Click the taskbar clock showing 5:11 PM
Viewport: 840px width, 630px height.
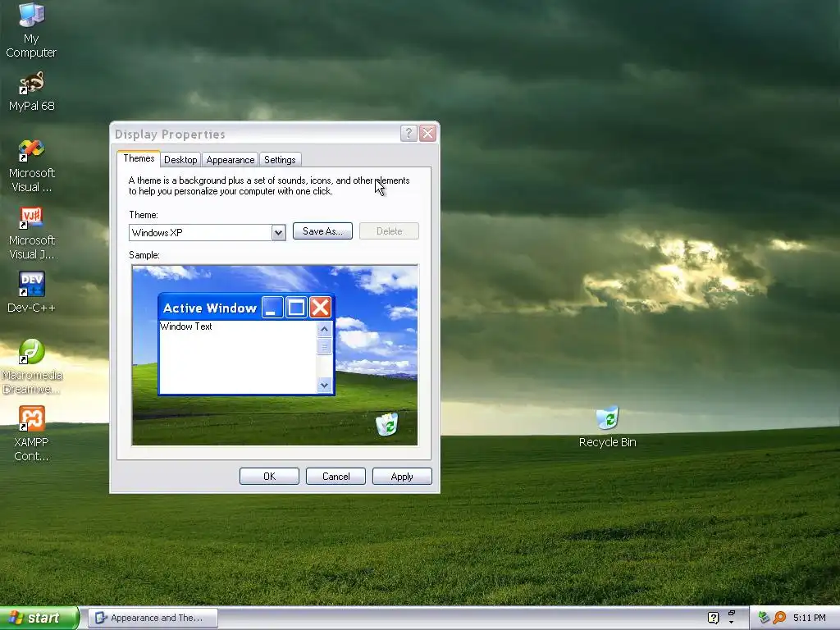click(x=809, y=618)
